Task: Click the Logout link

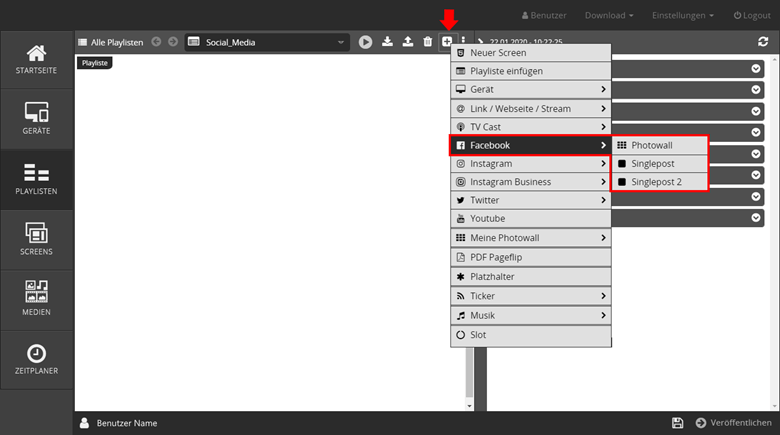Action: pyautogui.click(x=751, y=16)
